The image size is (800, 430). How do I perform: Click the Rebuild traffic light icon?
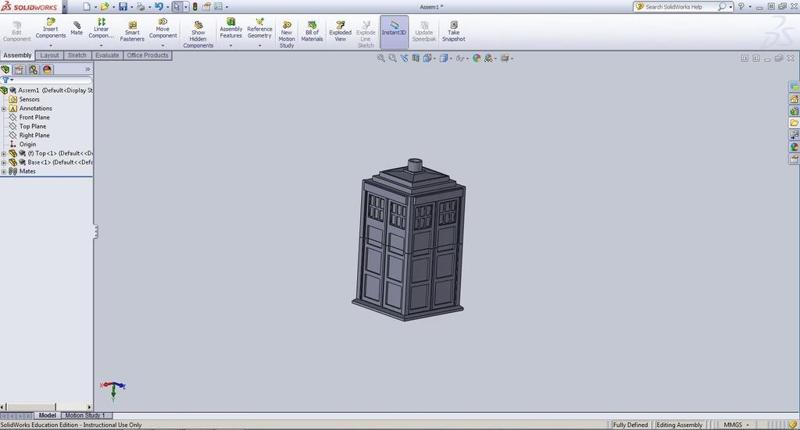tap(195, 7)
